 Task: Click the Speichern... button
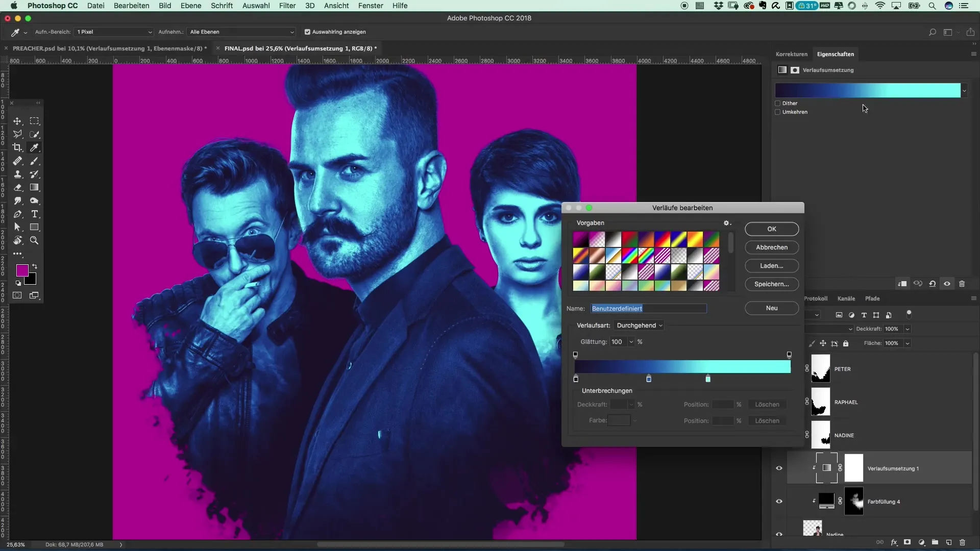coord(772,284)
